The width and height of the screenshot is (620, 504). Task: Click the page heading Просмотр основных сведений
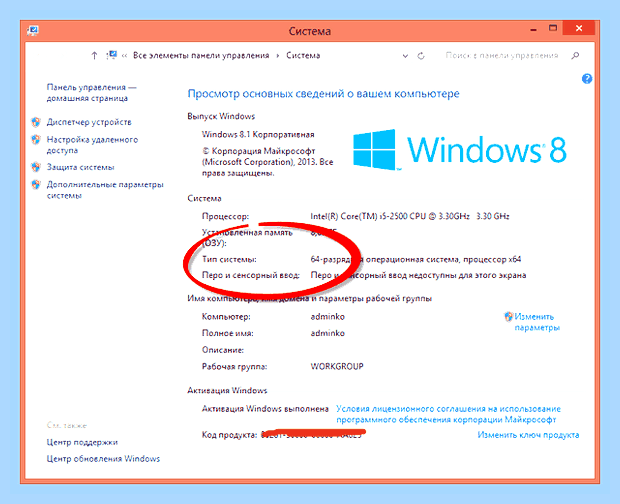click(323, 94)
